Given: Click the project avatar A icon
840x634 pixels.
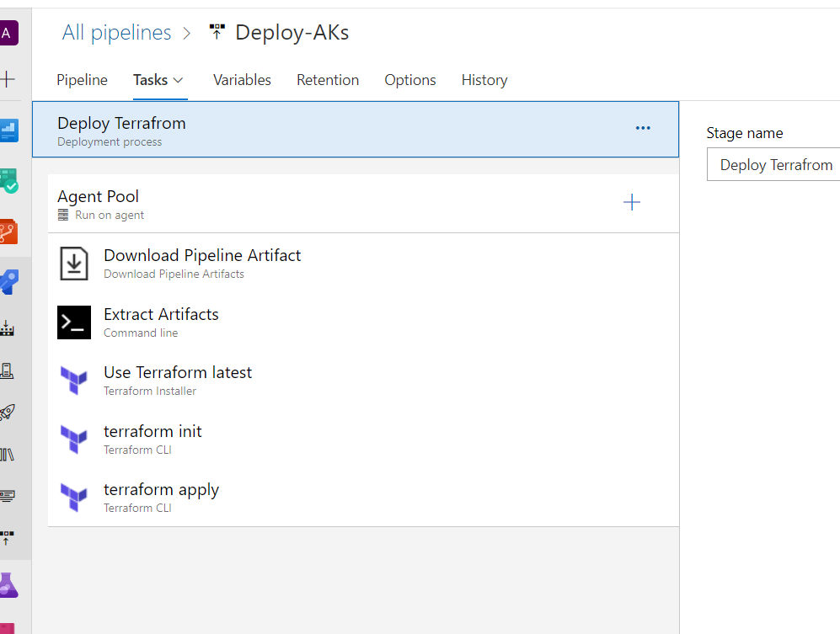Looking at the screenshot, I should pos(8,34).
